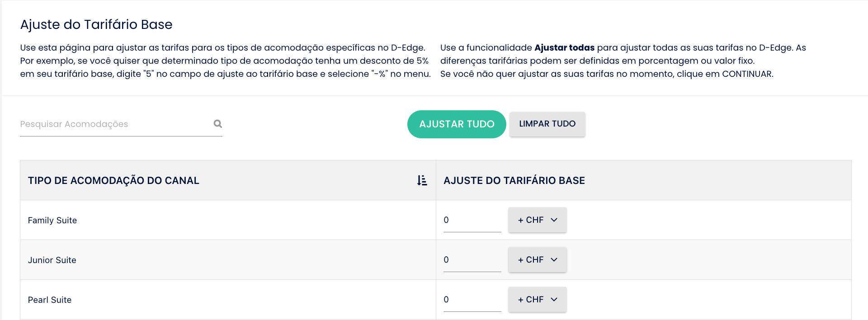The image size is (868, 320).
Task: Click the Family Suite dropdown chevron arrow
Action: coord(554,220)
